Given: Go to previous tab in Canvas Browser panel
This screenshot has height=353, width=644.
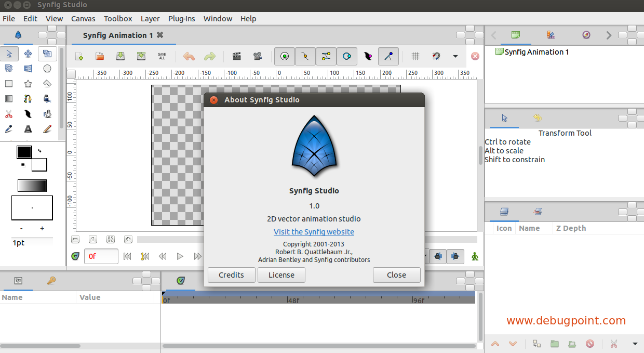Looking at the screenshot, I should pos(493,35).
